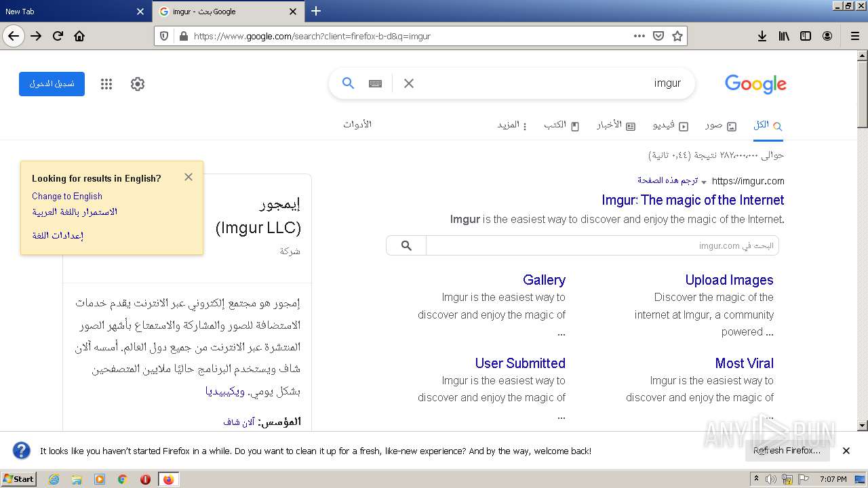Launch Chrome from the taskbar
Viewport: 868px width, 488px height.
(122, 479)
